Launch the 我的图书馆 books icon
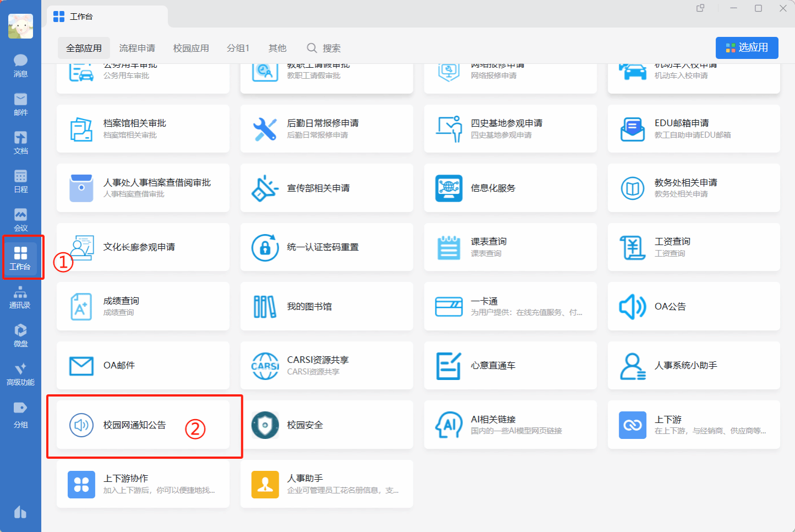795x532 pixels. click(x=265, y=307)
